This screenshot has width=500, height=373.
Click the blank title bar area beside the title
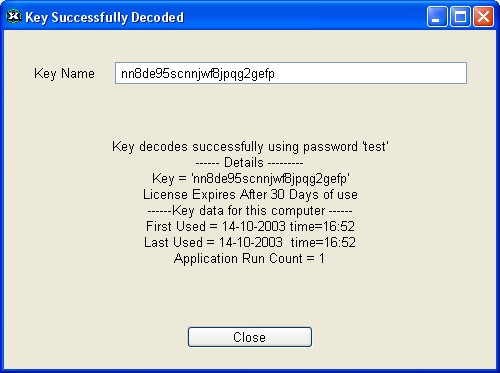303,17
